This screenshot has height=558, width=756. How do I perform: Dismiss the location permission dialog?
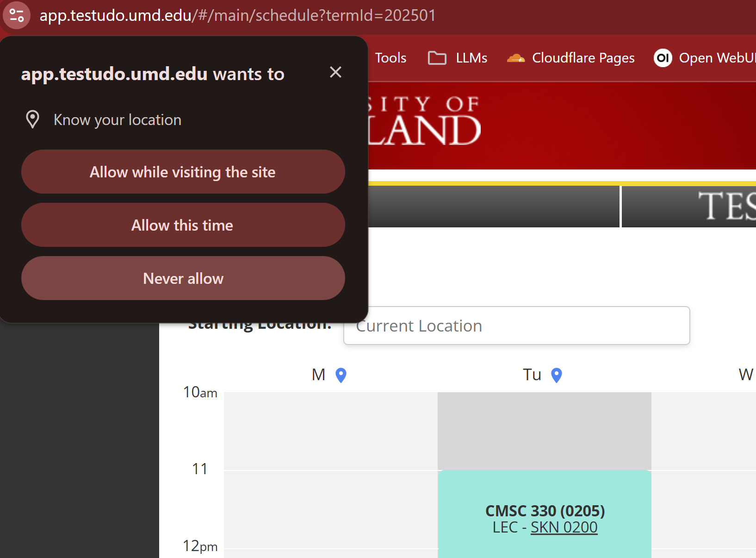(335, 72)
